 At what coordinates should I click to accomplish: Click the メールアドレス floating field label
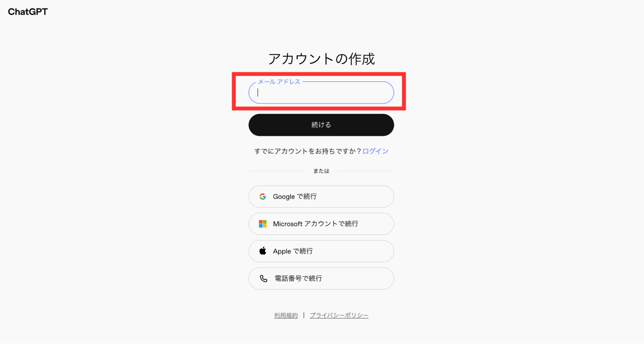tap(279, 82)
